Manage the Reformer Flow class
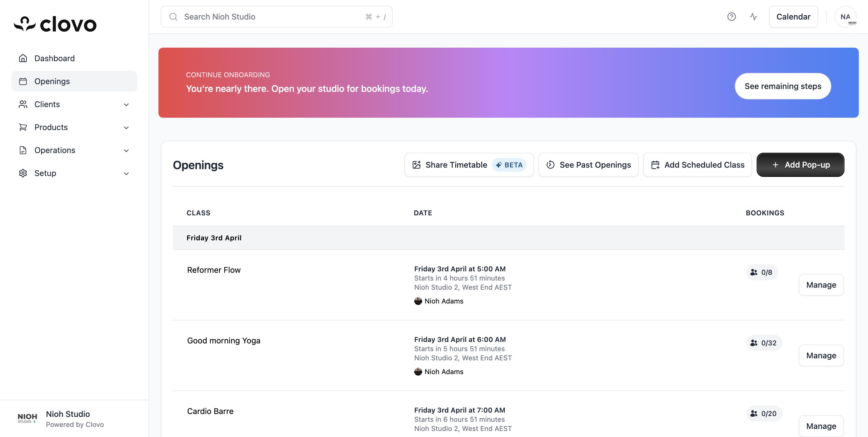The image size is (868, 437). click(821, 285)
